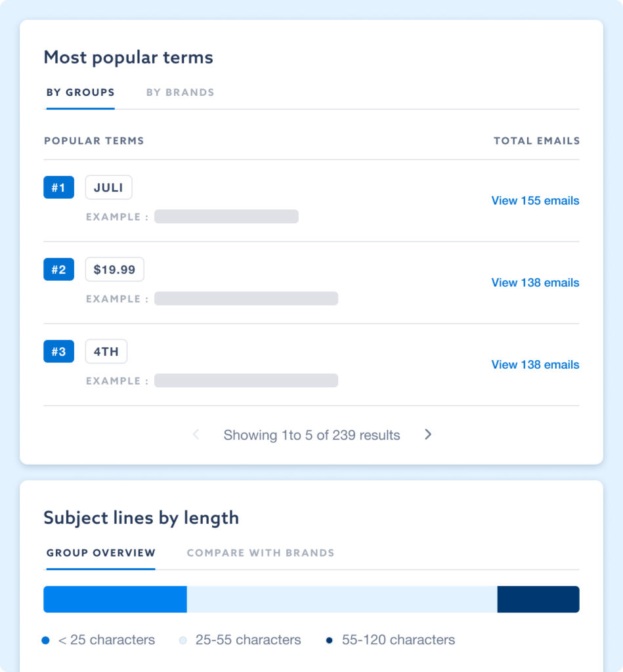This screenshot has width=623, height=672.
Task: Click the 4TH term tag
Action: (x=106, y=352)
